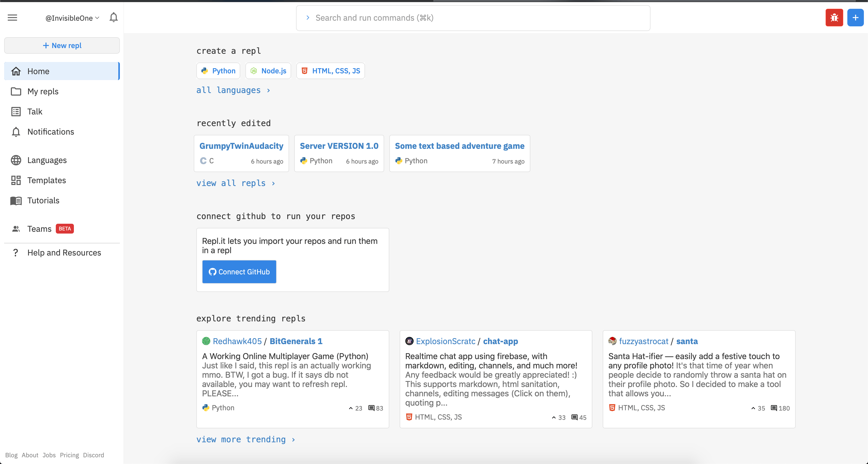Viewport: 868px width, 464px height.
Task: Focus the Search and run commands field
Action: (x=473, y=18)
